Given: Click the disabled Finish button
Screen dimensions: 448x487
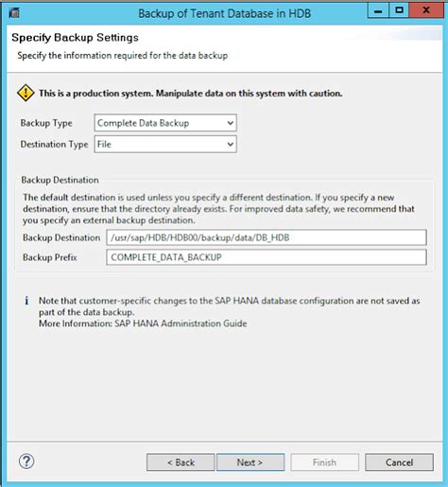Looking at the screenshot, I should [325, 462].
